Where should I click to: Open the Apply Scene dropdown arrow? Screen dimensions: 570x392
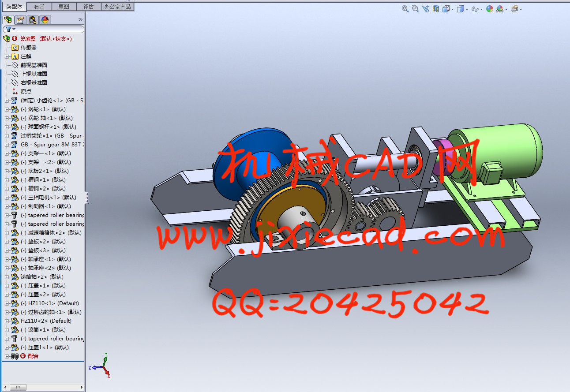click(x=506, y=9)
